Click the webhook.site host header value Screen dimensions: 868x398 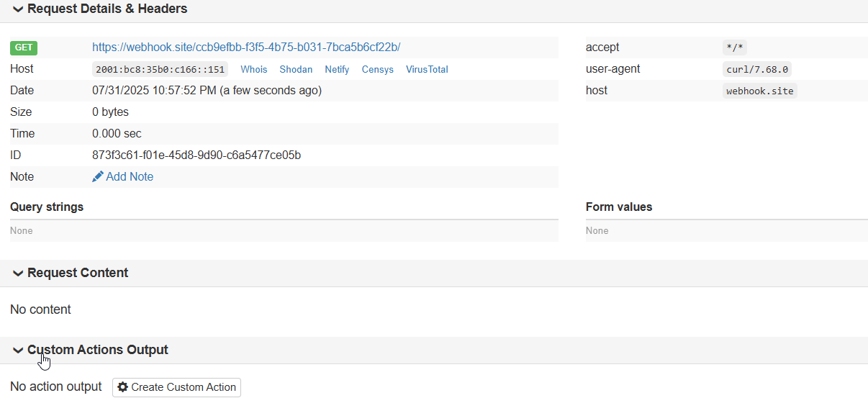point(760,91)
